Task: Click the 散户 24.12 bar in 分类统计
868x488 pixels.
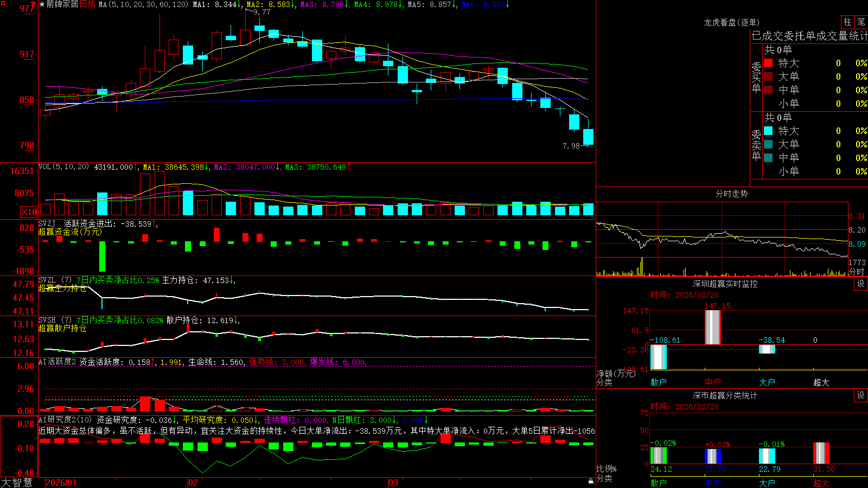Action: pyautogui.click(x=659, y=455)
